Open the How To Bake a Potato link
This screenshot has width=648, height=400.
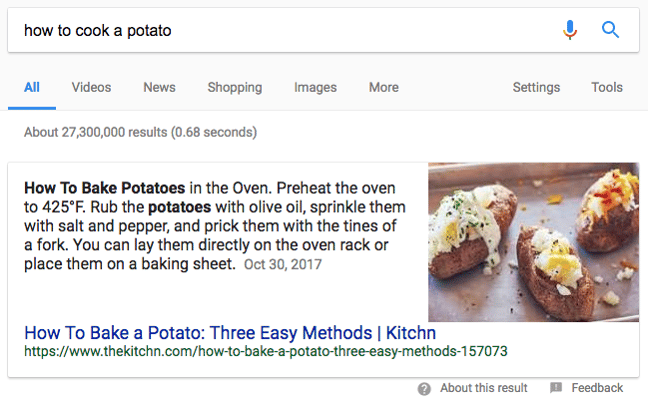tap(230, 333)
